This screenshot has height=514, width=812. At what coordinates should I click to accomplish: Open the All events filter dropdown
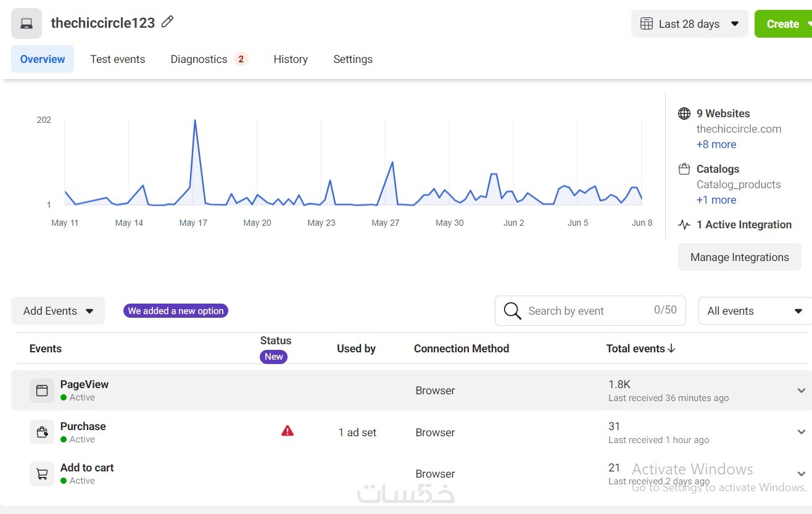coord(755,311)
